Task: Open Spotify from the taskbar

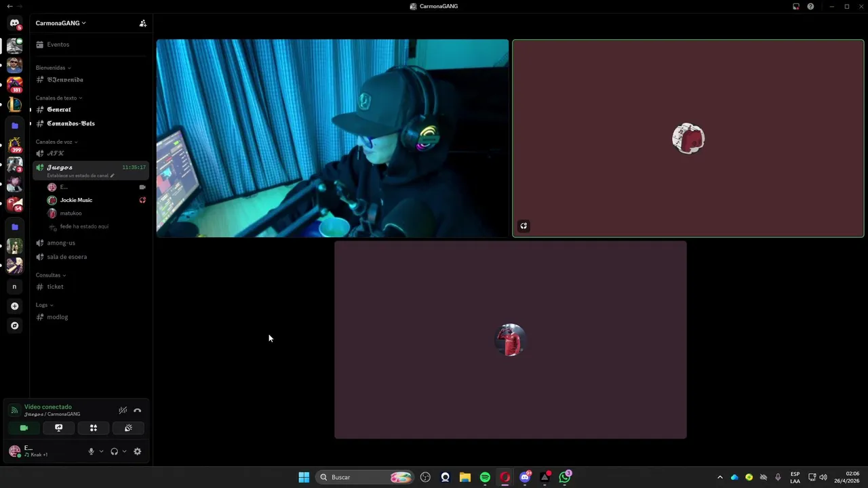Action: [485, 477]
